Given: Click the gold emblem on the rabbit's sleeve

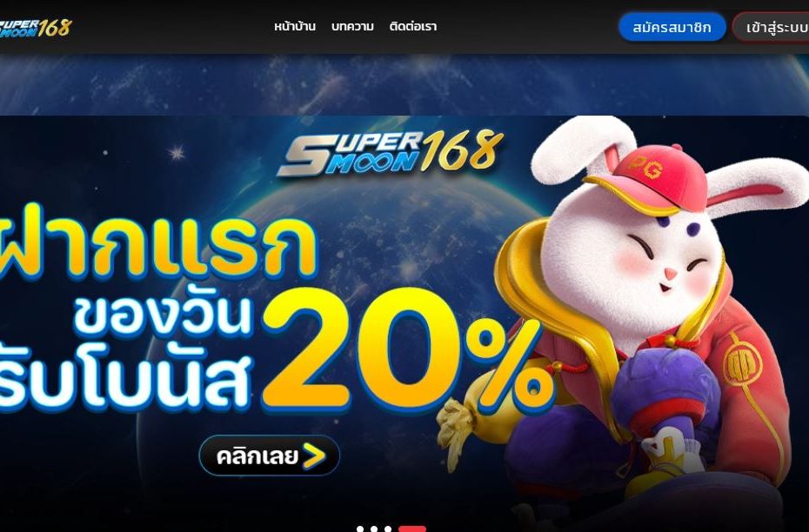Looking at the screenshot, I should [741, 359].
